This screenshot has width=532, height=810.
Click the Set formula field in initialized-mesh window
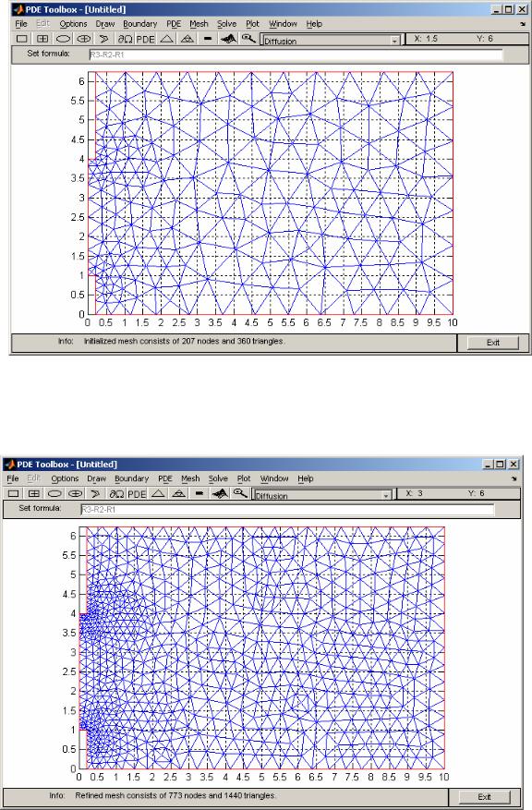pyautogui.click(x=296, y=54)
